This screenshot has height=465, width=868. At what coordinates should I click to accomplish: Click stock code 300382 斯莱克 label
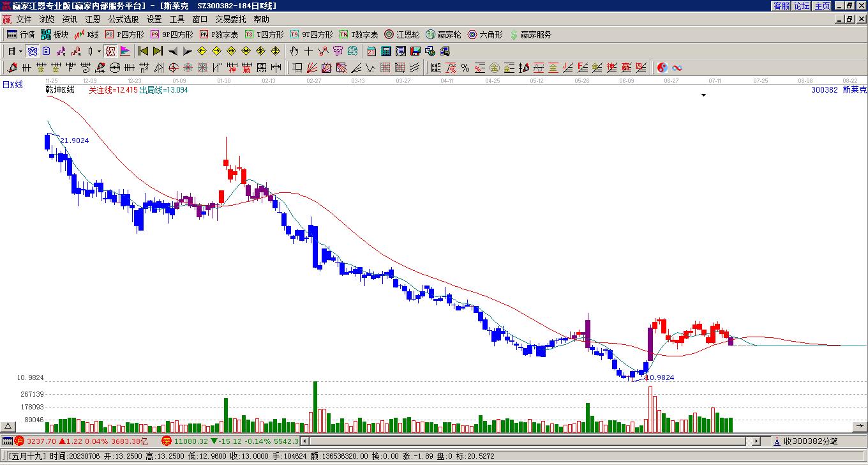[839, 90]
